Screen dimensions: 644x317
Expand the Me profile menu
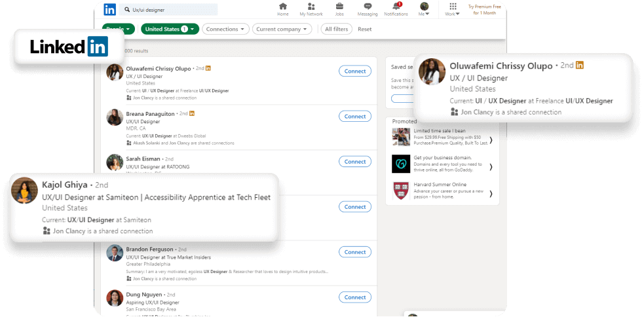425,9
